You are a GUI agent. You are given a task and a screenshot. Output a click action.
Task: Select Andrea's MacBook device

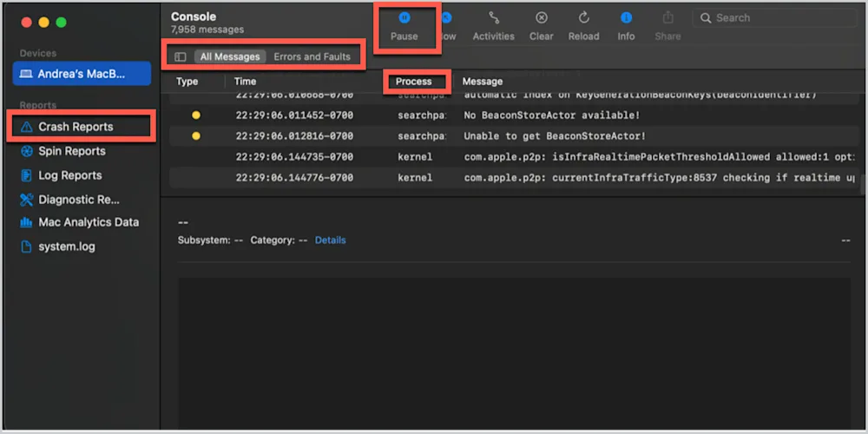point(82,74)
